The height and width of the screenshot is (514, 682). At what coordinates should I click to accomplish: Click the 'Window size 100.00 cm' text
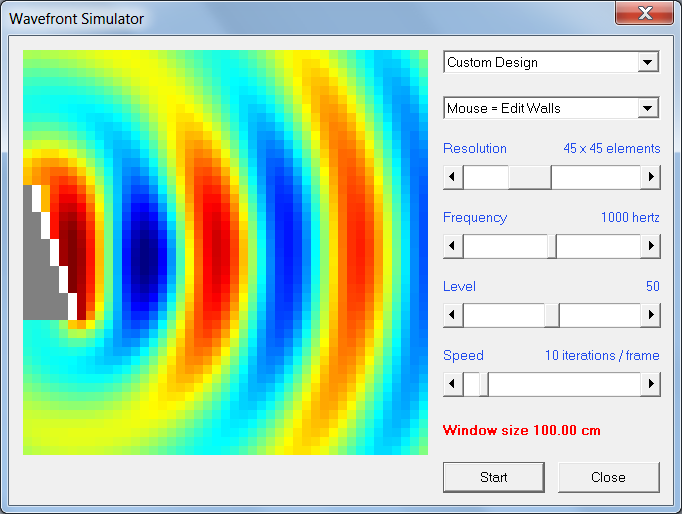tap(522, 431)
